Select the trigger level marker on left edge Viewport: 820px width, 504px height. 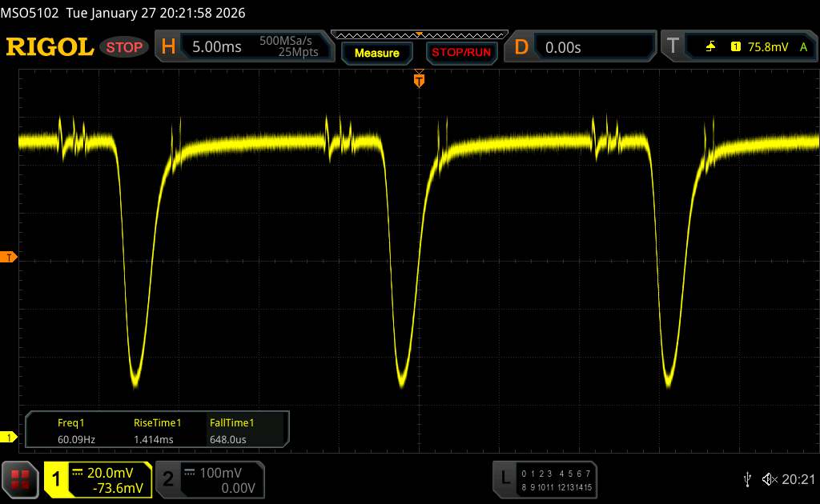coord(10,257)
